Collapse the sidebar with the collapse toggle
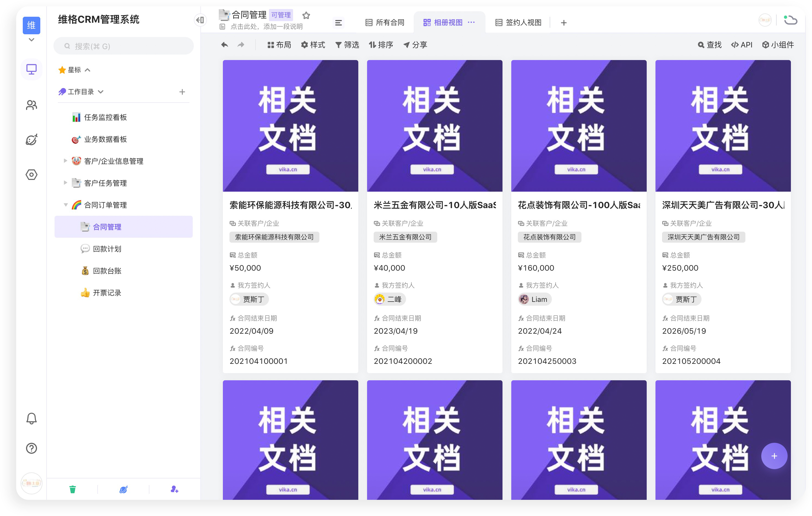Viewport: 812px width, 516px height. (200, 20)
